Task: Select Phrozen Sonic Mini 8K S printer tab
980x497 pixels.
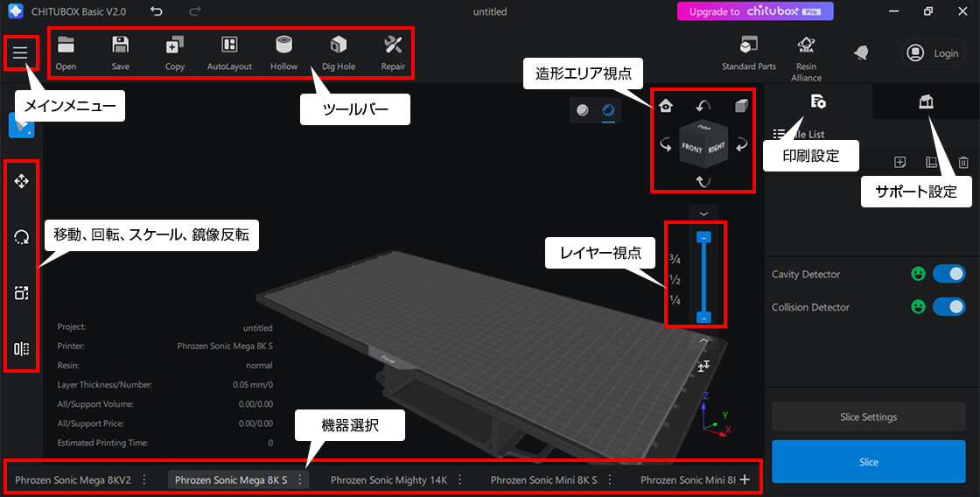Action: point(543,480)
